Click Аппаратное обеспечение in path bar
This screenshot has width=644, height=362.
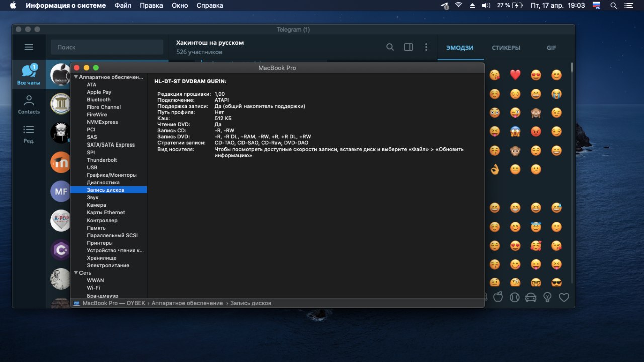click(x=187, y=303)
